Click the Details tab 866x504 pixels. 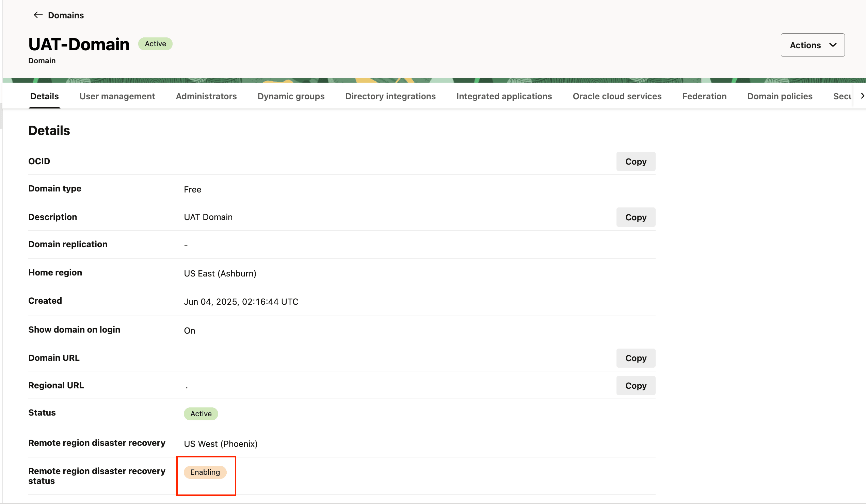click(x=44, y=97)
